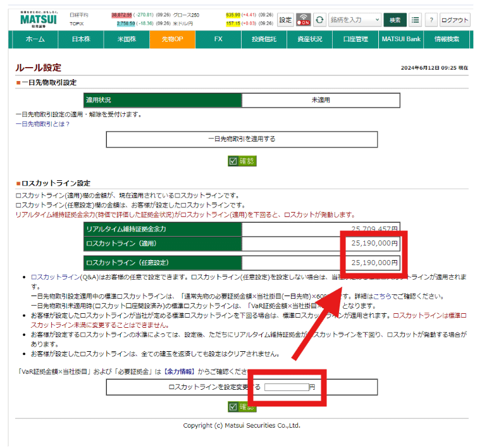Screen dimensions: 482x448
Task: Click the 一日先物取引とは？ link
Action: pos(42,124)
